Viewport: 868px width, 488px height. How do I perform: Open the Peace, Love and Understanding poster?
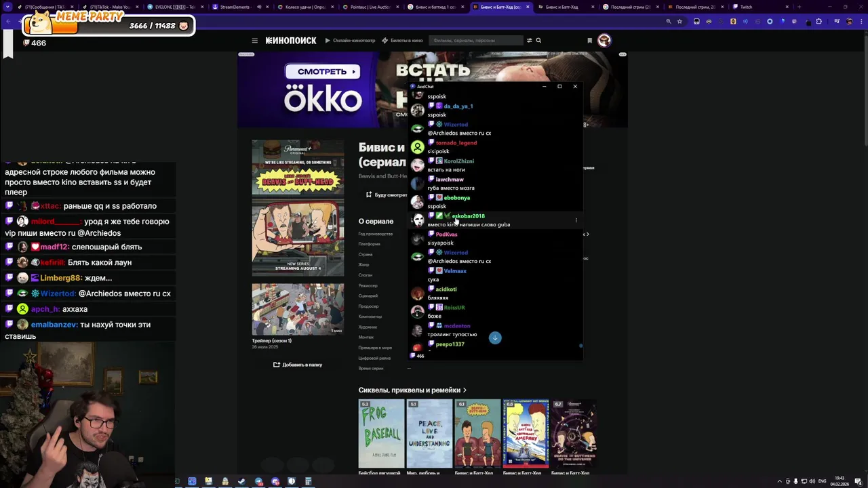429,434
